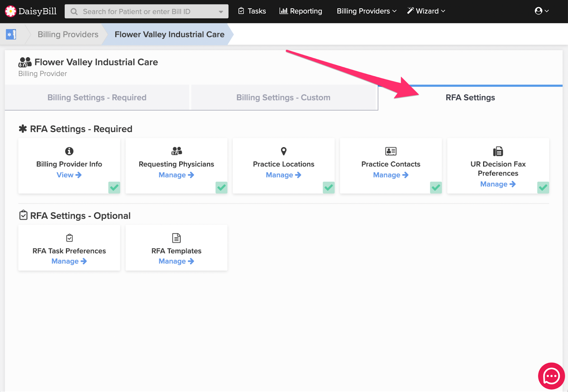Click the dashboard home breadcrumb icon

(11, 34)
